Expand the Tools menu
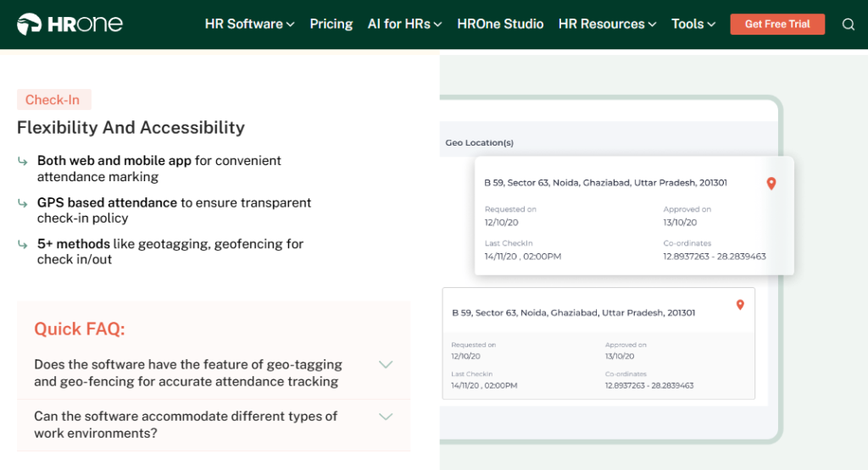 coord(693,25)
